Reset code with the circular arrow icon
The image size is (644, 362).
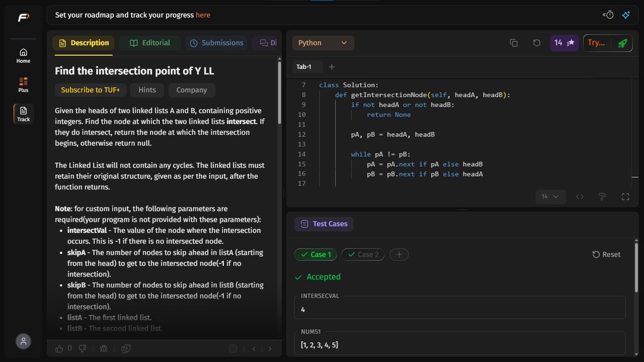(x=537, y=43)
